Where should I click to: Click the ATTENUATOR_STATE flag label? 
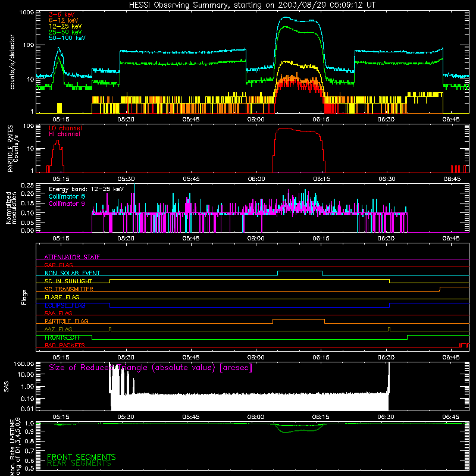(x=72, y=257)
